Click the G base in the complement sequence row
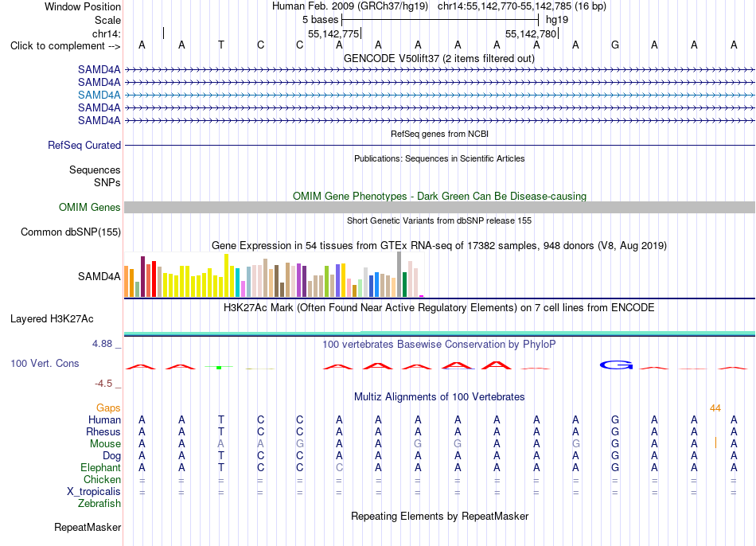Viewport: 756px width, 546px height. click(614, 45)
